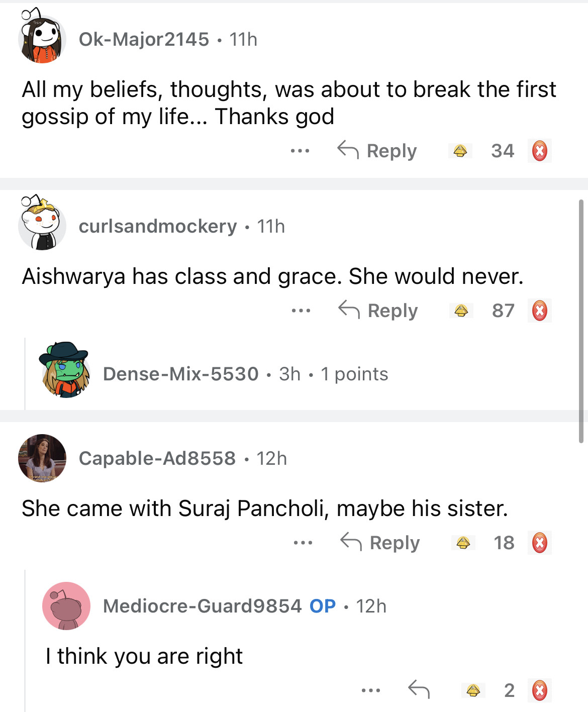588x712 pixels.
Task: Click reply arrow icon under Mediocre-Guard9854's comment
Action: click(419, 689)
